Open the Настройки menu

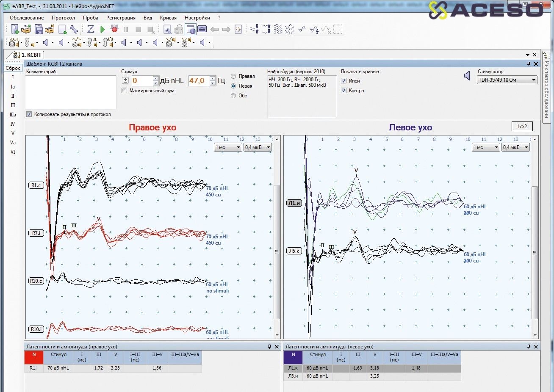click(197, 18)
